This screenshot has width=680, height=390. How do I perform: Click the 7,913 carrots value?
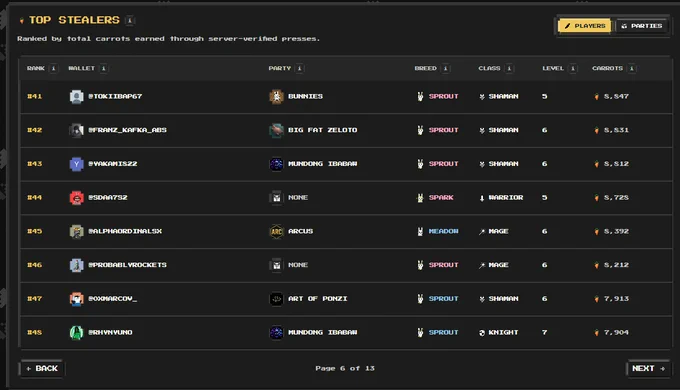point(616,298)
